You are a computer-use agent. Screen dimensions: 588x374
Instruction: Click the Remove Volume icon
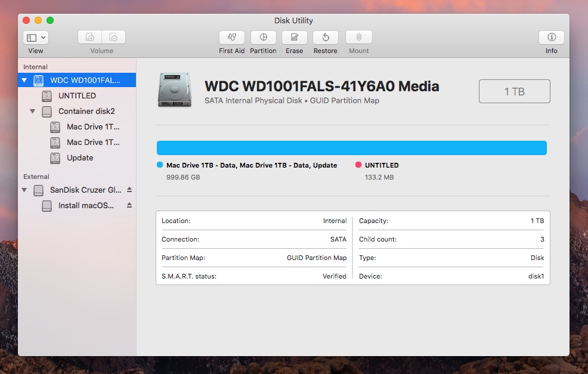[113, 37]
